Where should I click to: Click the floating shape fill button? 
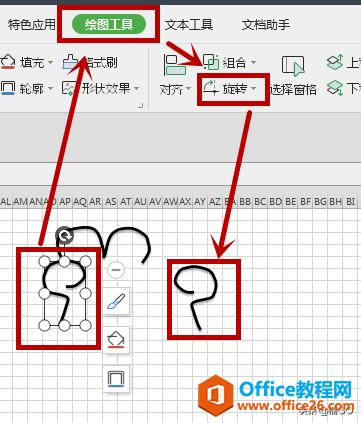[x=116, y=340]
